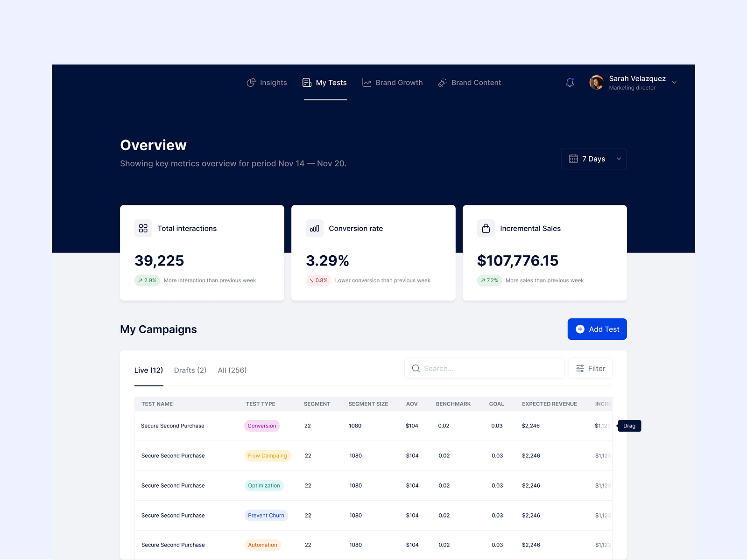747x560 pixels.
Task: Click the Add Test button
Action: click(597, 329)
